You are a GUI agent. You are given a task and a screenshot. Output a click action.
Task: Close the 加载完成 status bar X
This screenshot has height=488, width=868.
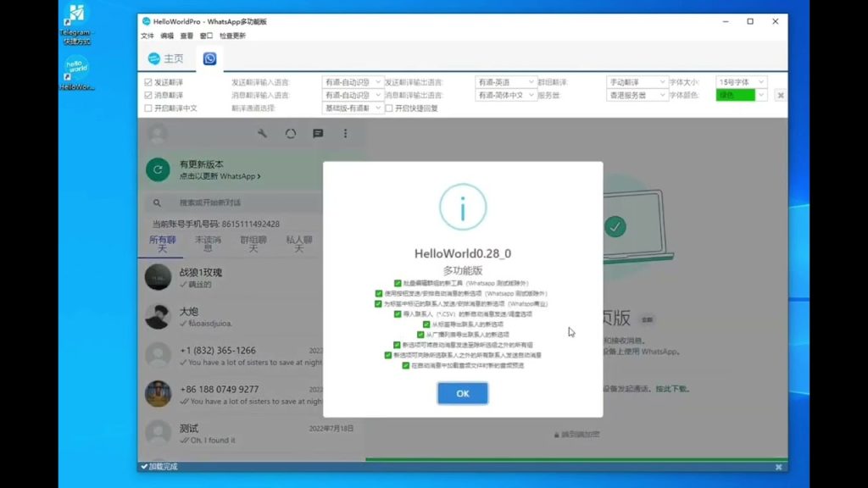[x=779, y=467]
